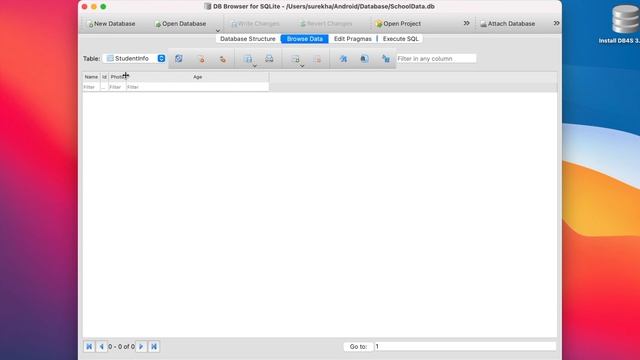
Task: Click the Write Changes toolbar button
Action: pos(256,24)
